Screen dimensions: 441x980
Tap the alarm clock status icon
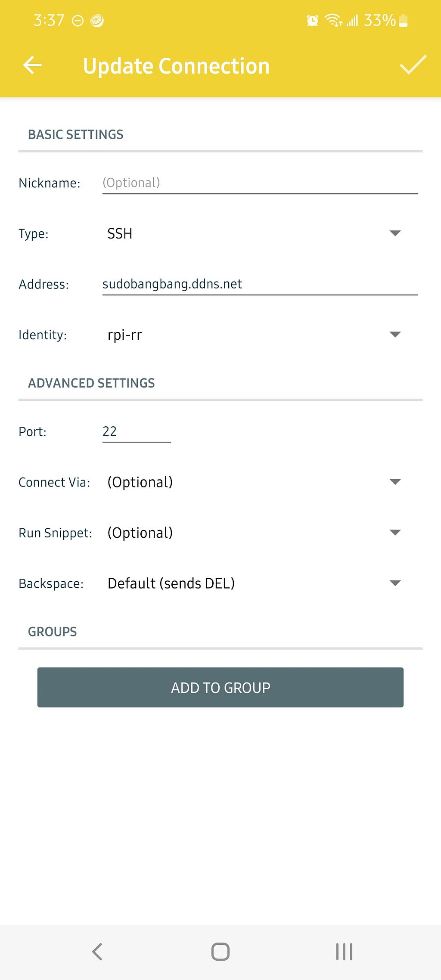coord(313,20)
